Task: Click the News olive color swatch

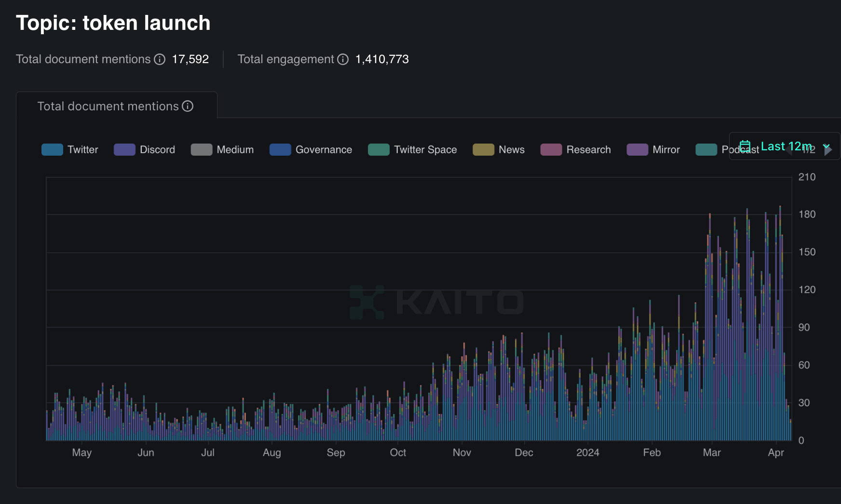Action: click(x=483, y=150)
